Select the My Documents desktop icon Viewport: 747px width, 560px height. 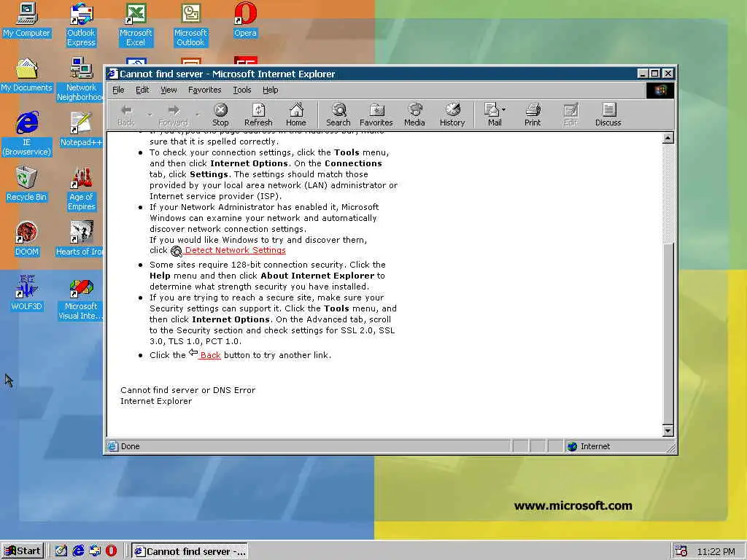(x=27, y=75)
